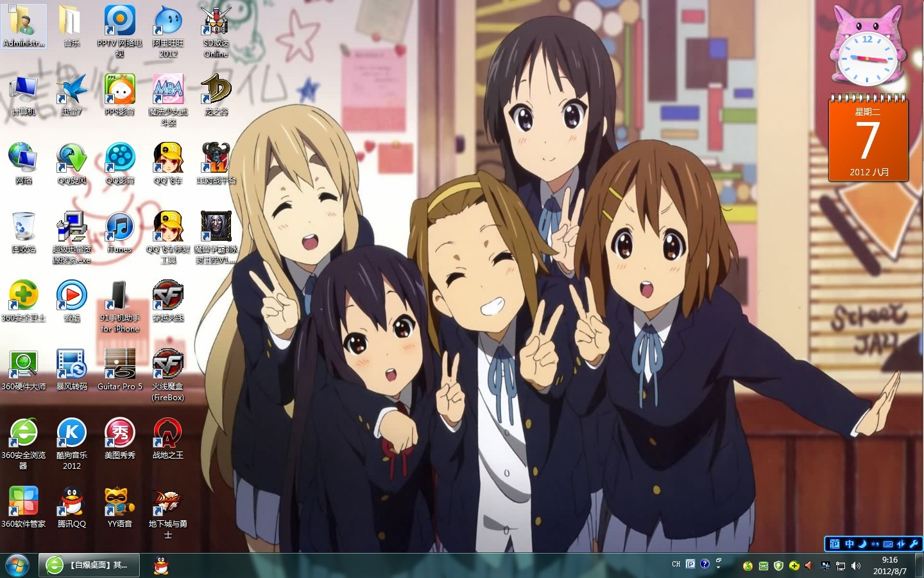Click the 穿越火线 CF game icon
This screenshot has width=924, height=578.
point(168,301)
